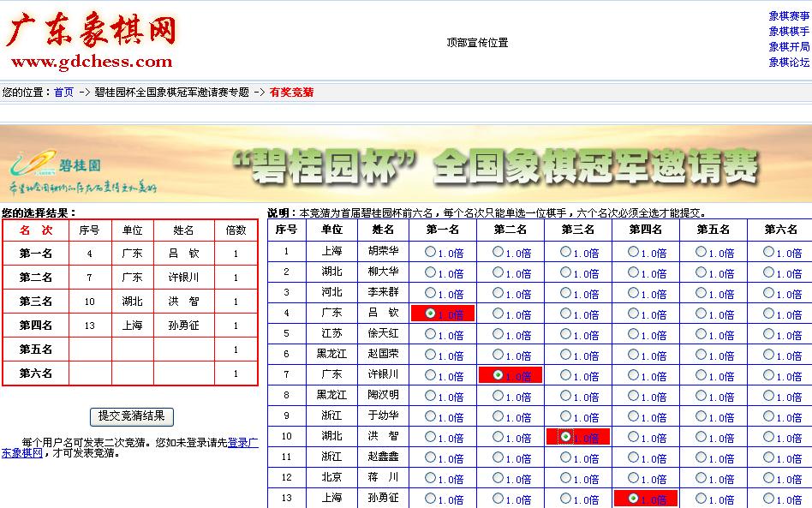The image size is (812, 508).
Task: Click selected 洪智 第三名 radio
Action: coord(565,437)
